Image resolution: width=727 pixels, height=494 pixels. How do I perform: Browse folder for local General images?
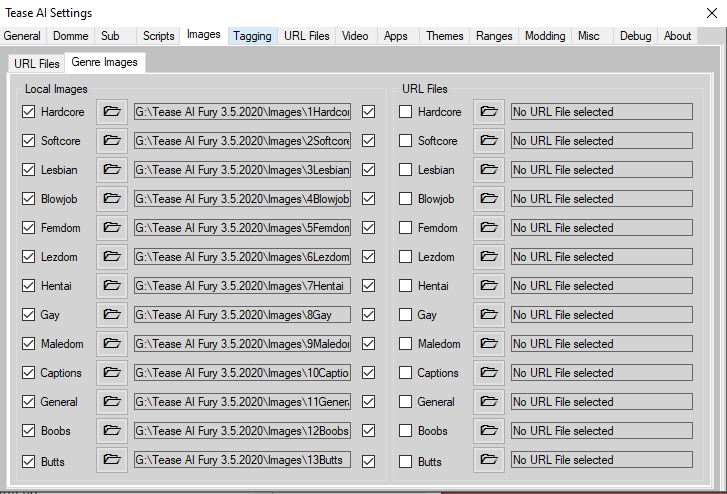(x=112, y=402)
